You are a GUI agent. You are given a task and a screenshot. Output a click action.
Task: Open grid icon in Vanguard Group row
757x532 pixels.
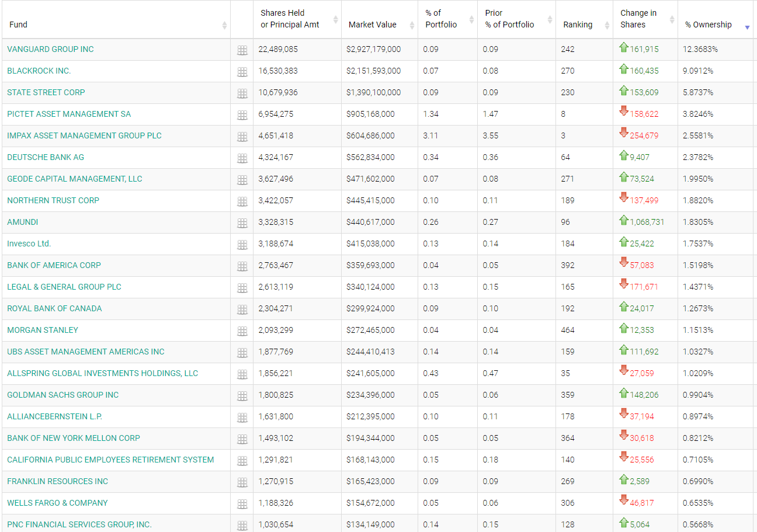click(x=242, y=50)
